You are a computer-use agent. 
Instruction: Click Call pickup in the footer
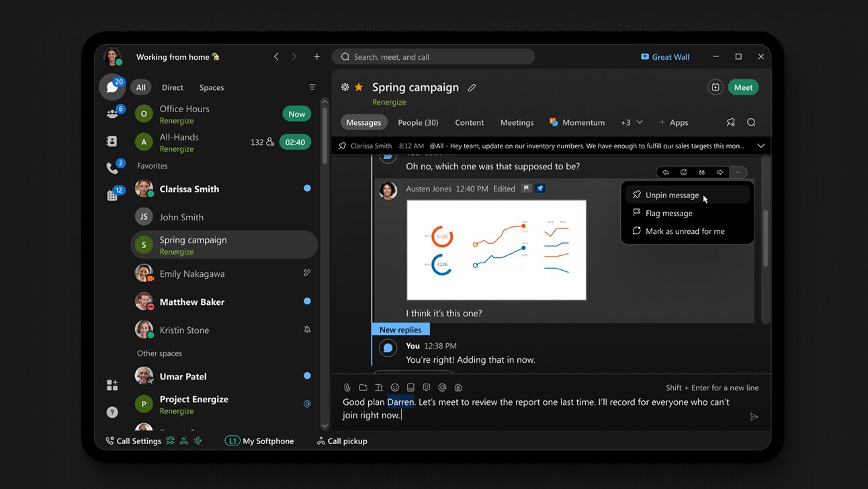pos(342,441)
